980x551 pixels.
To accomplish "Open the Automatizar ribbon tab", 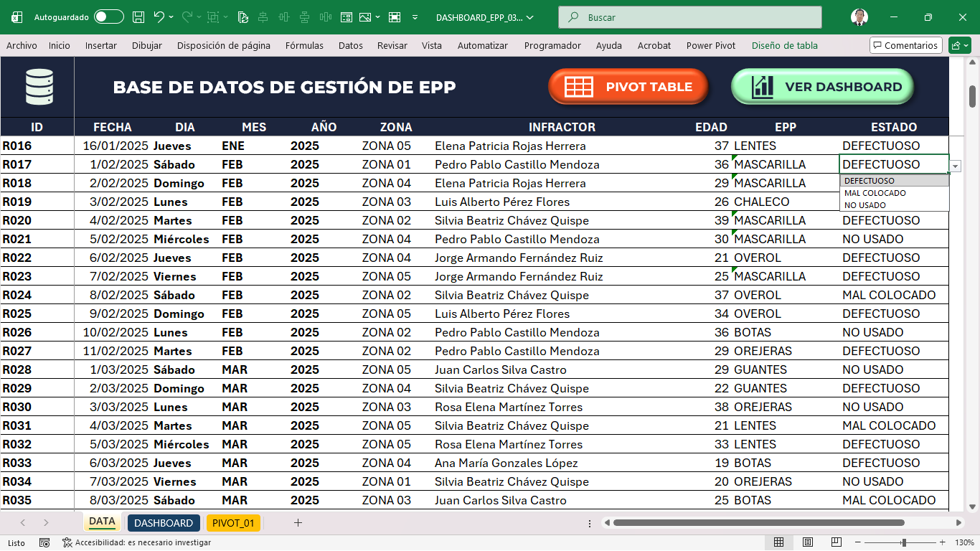I will coord(483,45).
